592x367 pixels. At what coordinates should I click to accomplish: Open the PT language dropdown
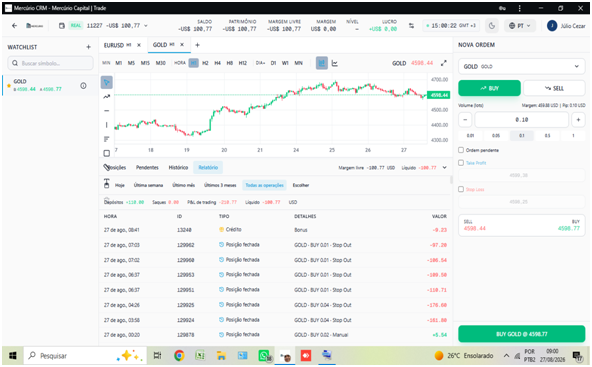(x=520, y=26)
